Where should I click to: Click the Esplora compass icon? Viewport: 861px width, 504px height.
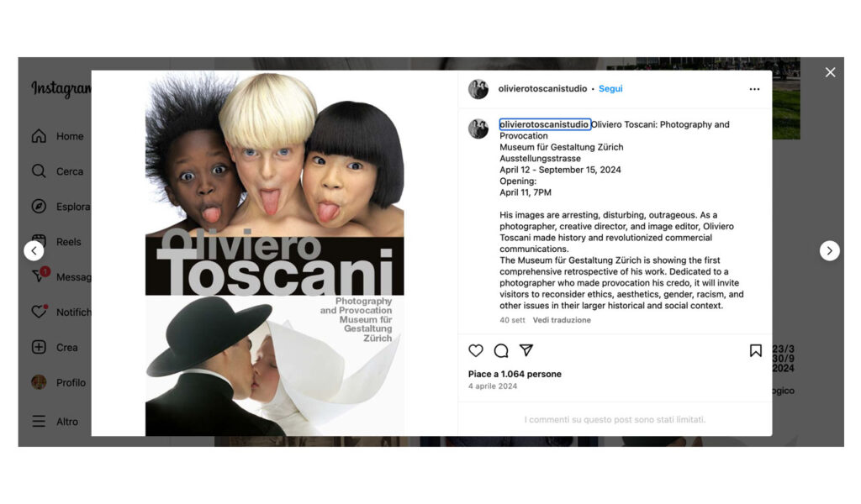(x=39, y=206)
